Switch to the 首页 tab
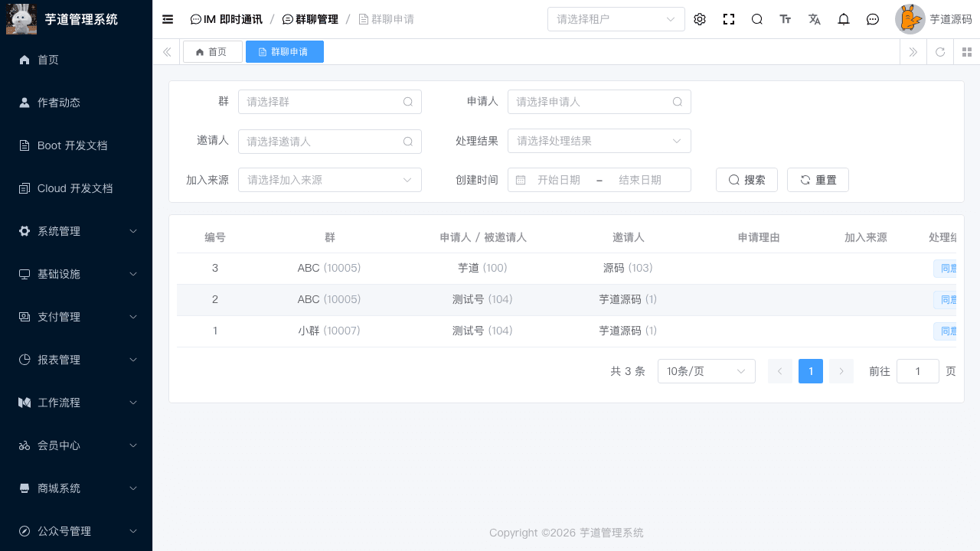Viewport: 980px width, 551px height. (x=213, y=52)
